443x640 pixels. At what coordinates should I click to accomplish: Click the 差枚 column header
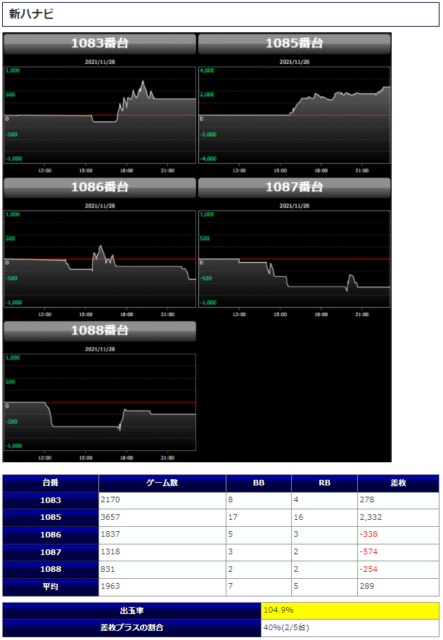[398, 483]
